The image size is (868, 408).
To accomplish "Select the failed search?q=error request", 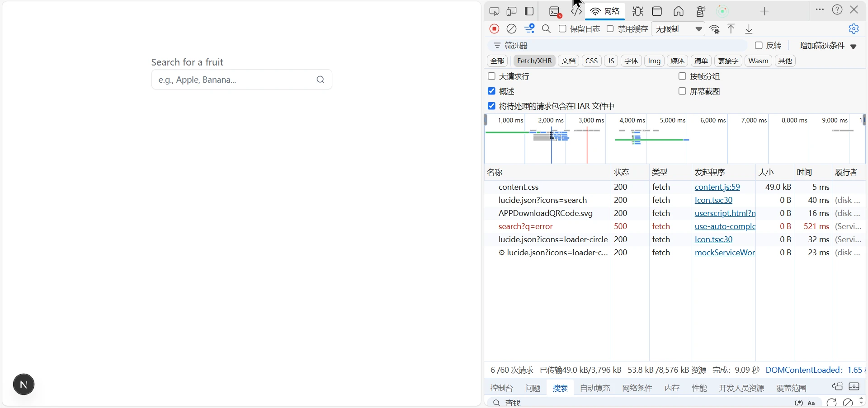I will (x=525, y=226).
